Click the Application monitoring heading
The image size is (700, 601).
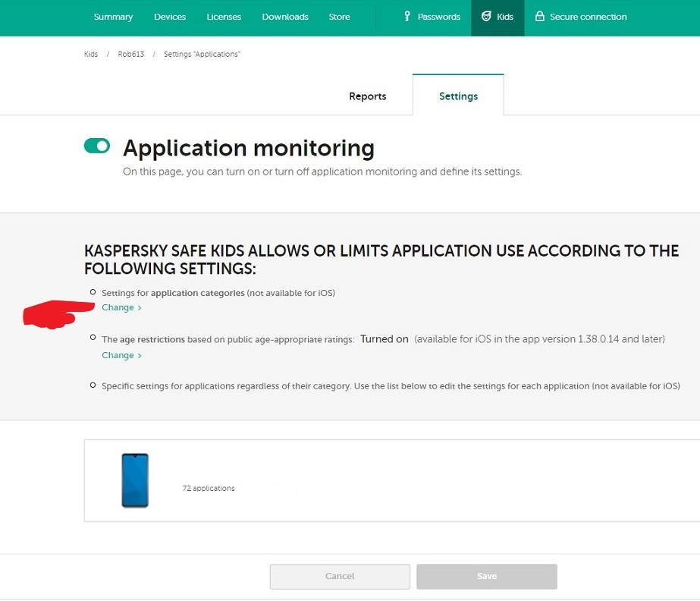[x=249, y=148]
